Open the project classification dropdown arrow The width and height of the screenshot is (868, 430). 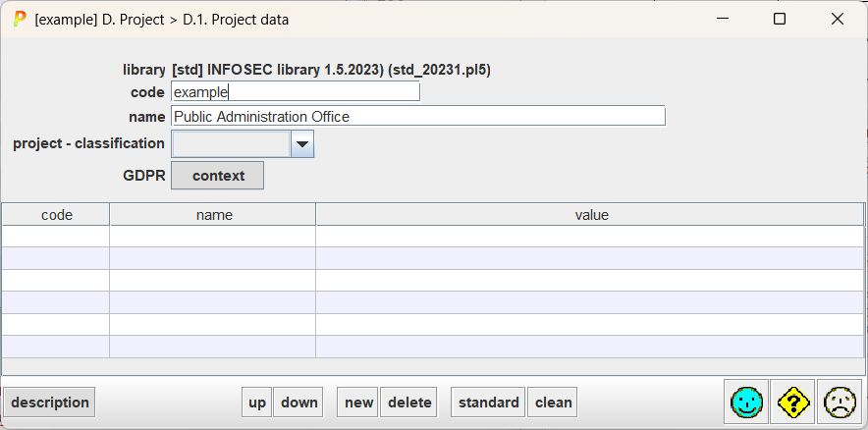pos(302,144)
